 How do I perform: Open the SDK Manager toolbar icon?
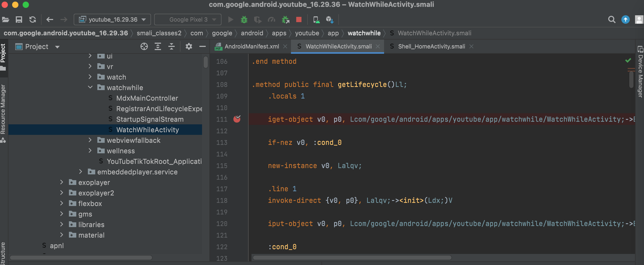330,19
